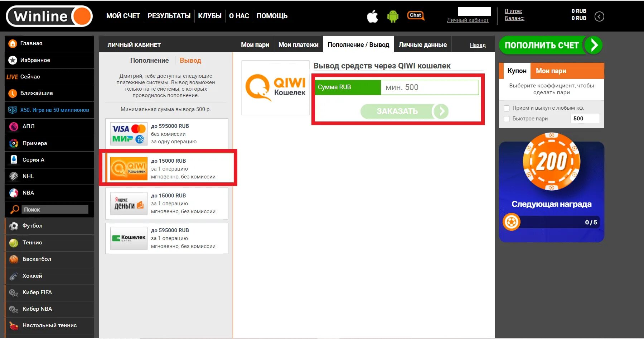644x339 pixels.
Task: Click the Избранное star icon
Action: (13, 60)
